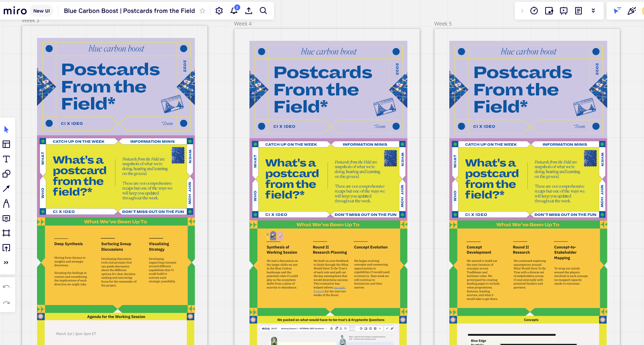Select the Text tool

click(x=6, y=159)
